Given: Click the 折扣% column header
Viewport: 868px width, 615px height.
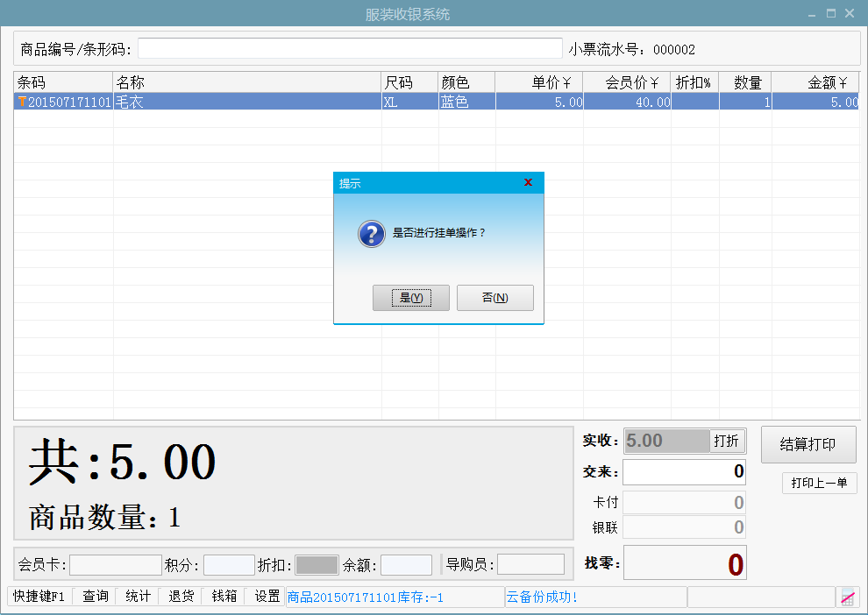Looking at the screenshot, I should 694,82.
